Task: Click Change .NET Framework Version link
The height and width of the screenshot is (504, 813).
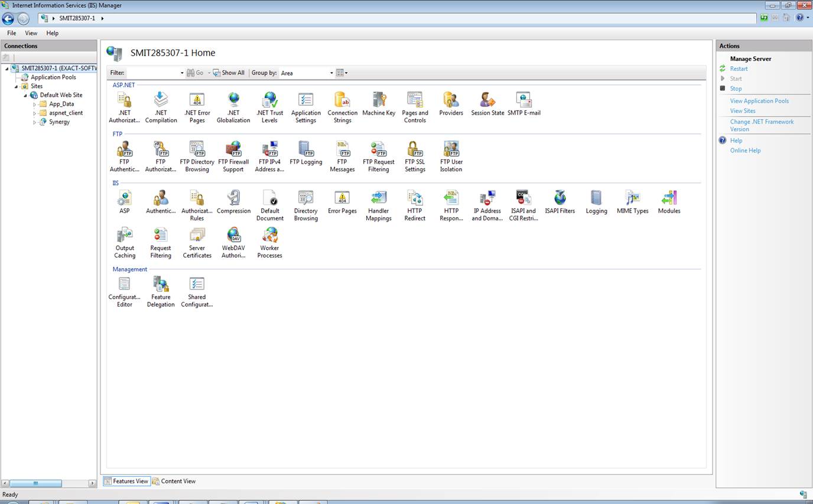Action: tap(762, 125)
